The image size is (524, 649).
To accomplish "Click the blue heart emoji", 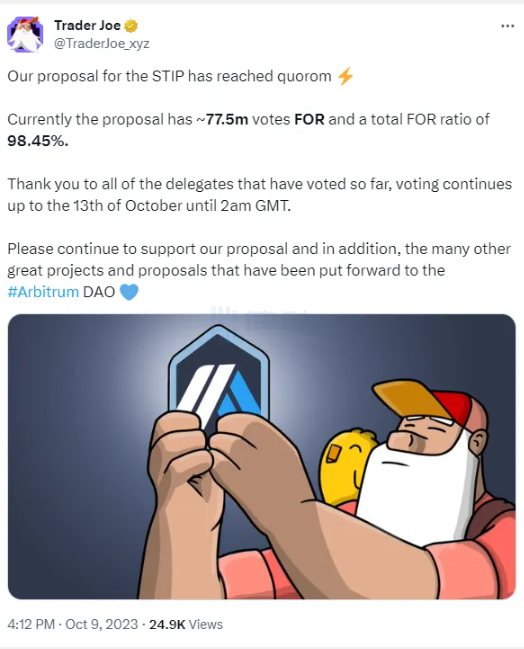I will coord(129,292).
